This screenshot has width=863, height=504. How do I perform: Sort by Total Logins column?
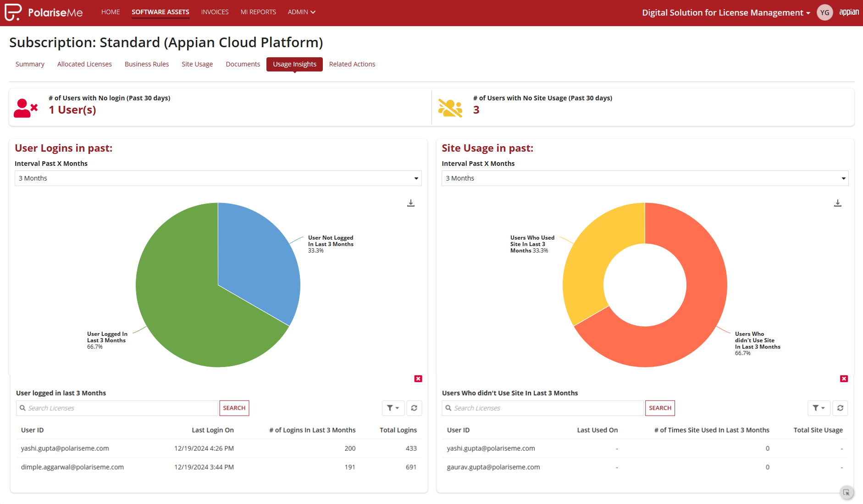(398, 430)
